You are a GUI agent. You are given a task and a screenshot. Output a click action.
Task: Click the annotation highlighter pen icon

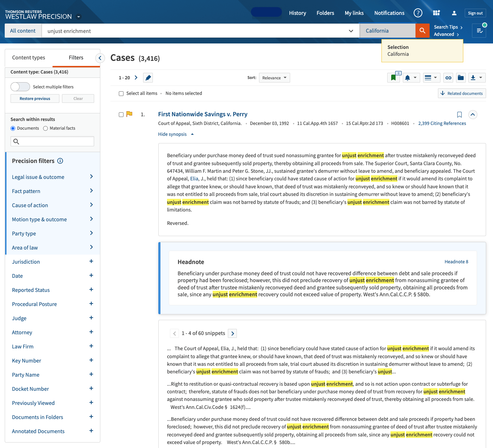(148, 78)
